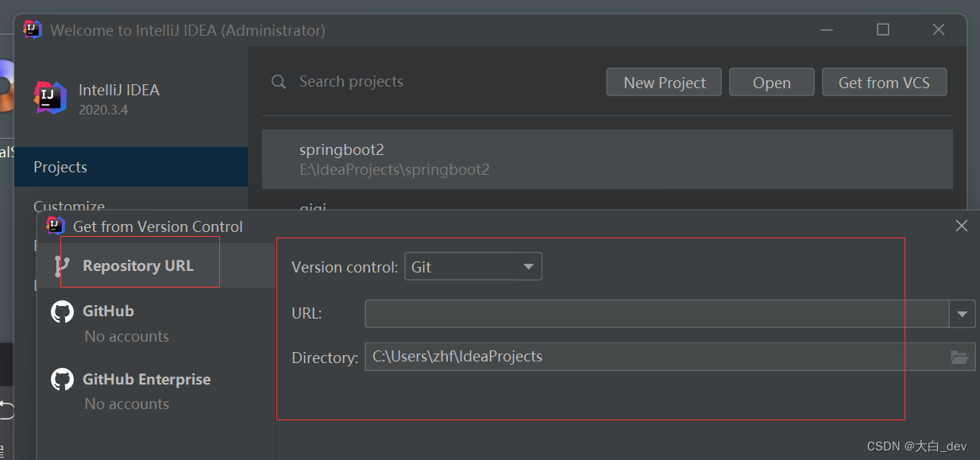
Task: Focus the Search projects field
Action: pos(351,82)
